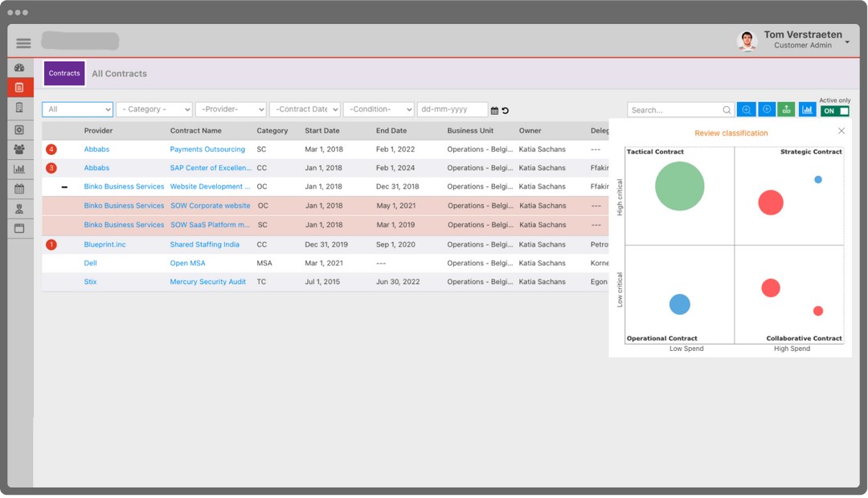This screenshot has height=498, width=868.
Task: Collapse the Binko Business Services row group
Action: click(64, 187)
